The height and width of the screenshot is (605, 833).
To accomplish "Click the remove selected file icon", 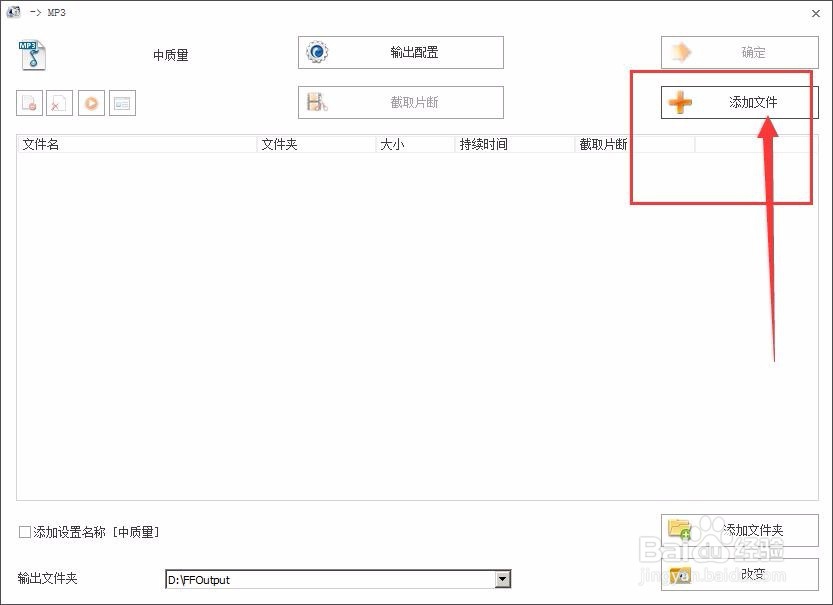I will pyautogui.click(x=31, y=103).
